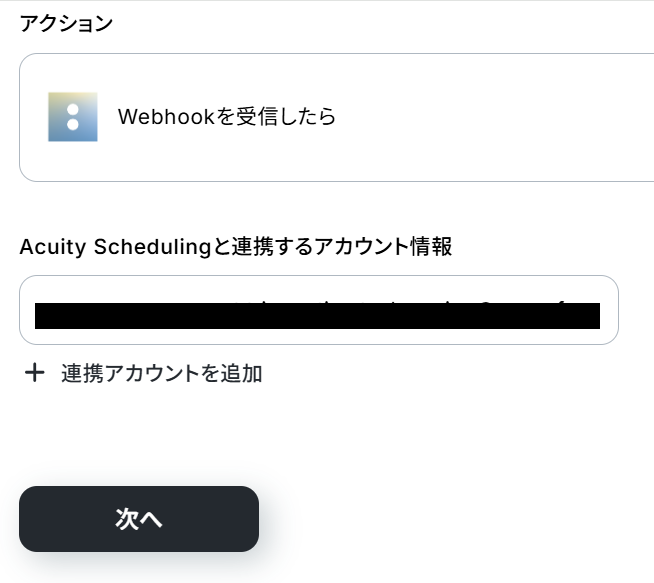Open the Webhookを受信したら action selector
This screenshot has height=583, width=654.
[x=336, y=117]
